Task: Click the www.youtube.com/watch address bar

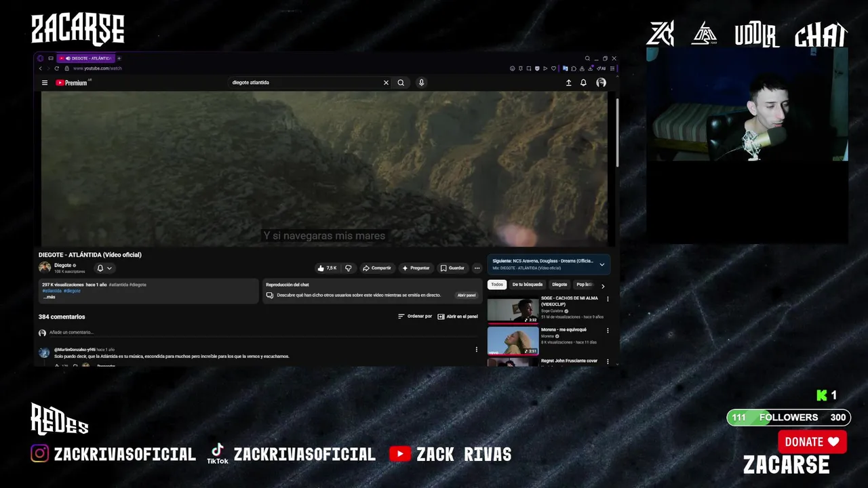Action: [97, 68]
